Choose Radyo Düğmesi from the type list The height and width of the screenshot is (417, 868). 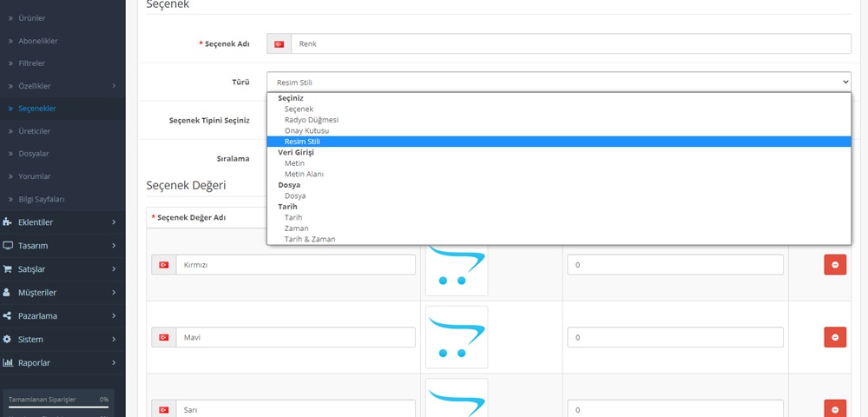point(311,119)
